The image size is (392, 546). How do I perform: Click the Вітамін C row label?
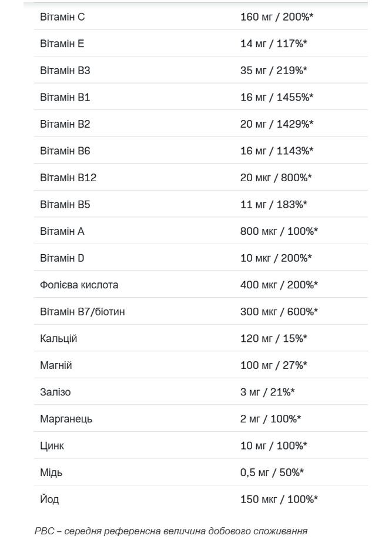[62, 17]
